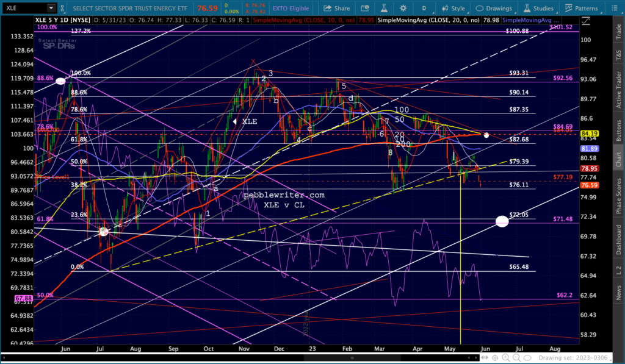Click the Share button
This screenshot has width=625, height=364.
(x=336, y=8)
